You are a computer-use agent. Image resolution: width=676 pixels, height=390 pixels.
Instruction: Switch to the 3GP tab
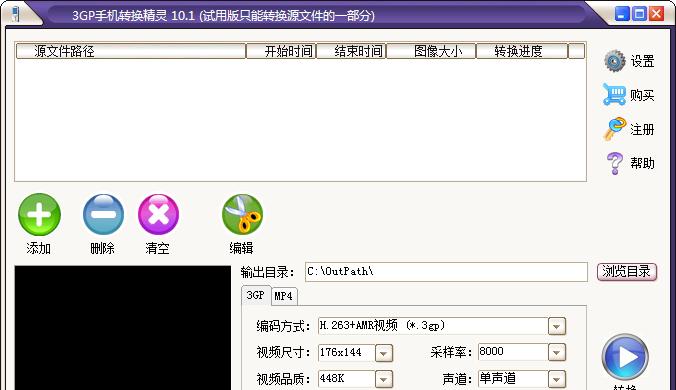click(x=256, y=295)
